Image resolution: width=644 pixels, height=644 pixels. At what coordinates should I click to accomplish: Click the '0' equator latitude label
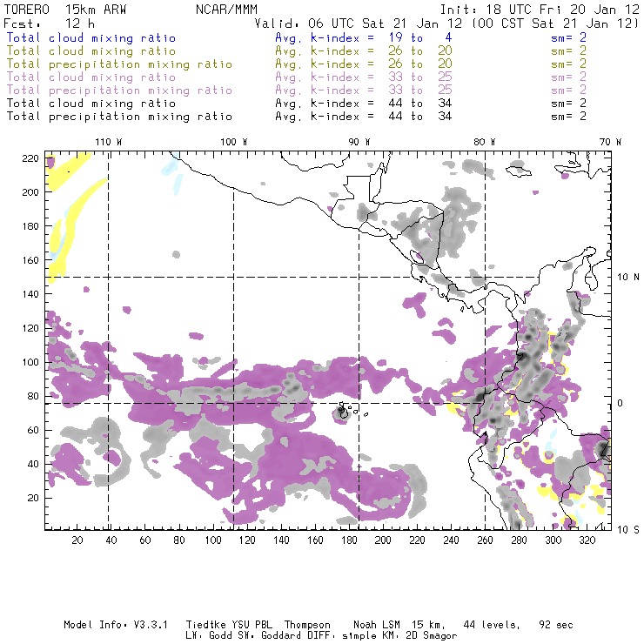point(621,403)
